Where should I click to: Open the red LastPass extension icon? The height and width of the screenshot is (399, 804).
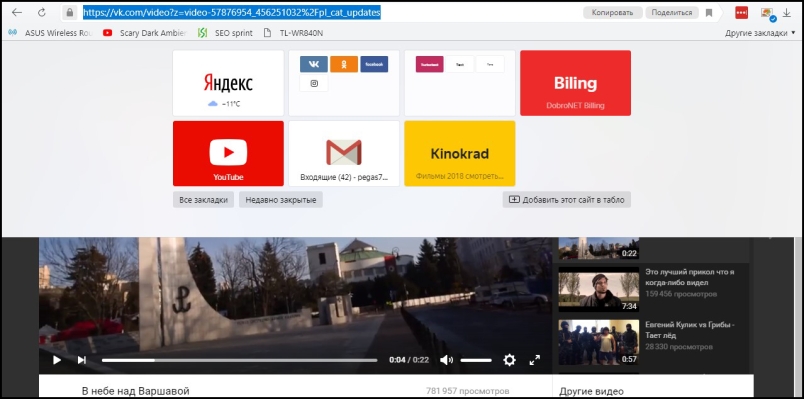coord(741,13)
